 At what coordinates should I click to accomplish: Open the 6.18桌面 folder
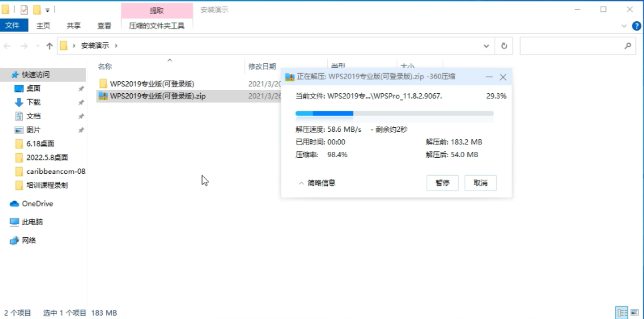pyautogui.click(x=40, y=143)
